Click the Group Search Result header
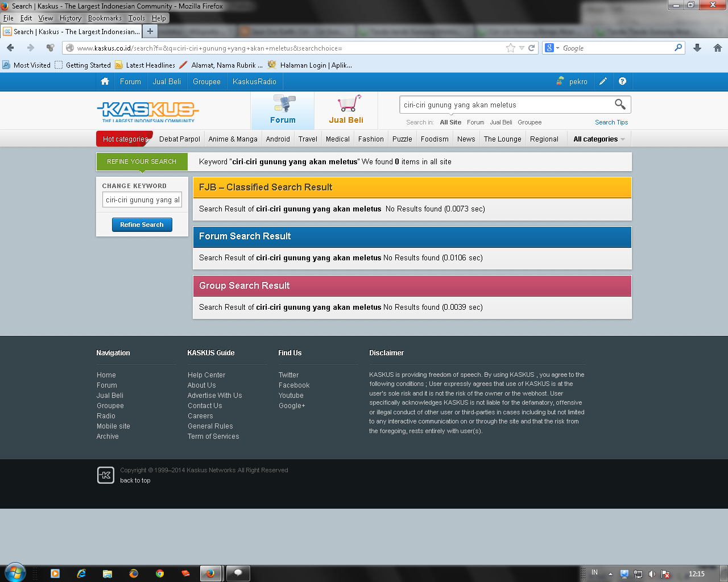Screen dimensions: 728x582 (x=412, y=285)
